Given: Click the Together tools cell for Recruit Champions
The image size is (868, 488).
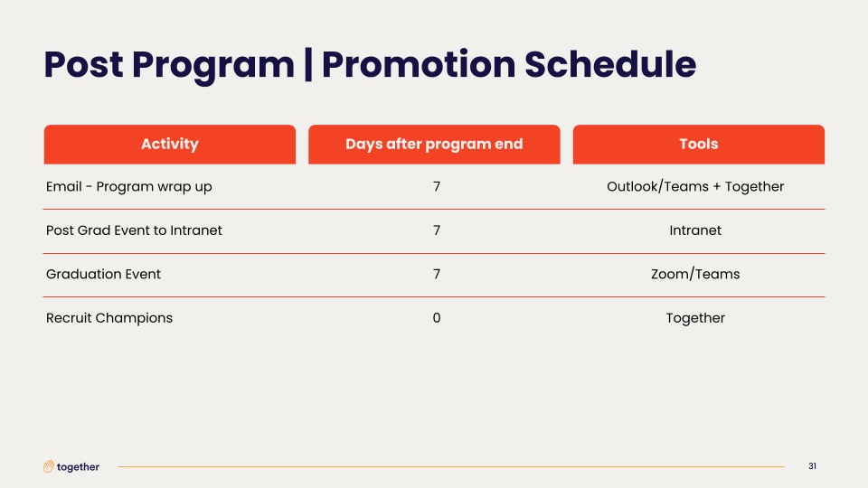Looking at the screenshot, I should click(695, 318).
